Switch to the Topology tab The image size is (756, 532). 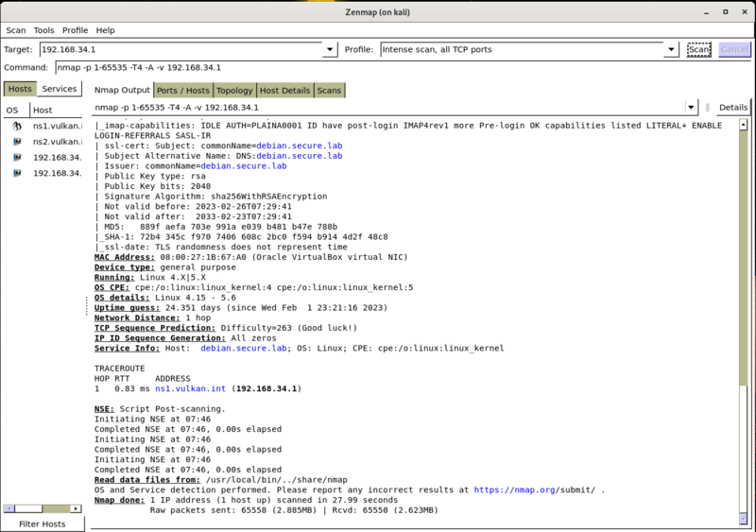(x=234, y=91)
